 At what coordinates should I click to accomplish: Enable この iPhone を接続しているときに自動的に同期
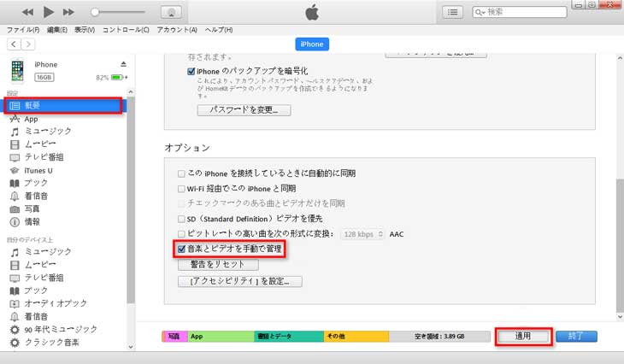pos(181,173)
